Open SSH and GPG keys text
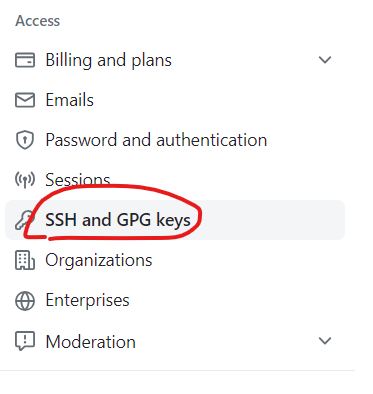The width and height of the screenshot is (373, 394). 118,220
